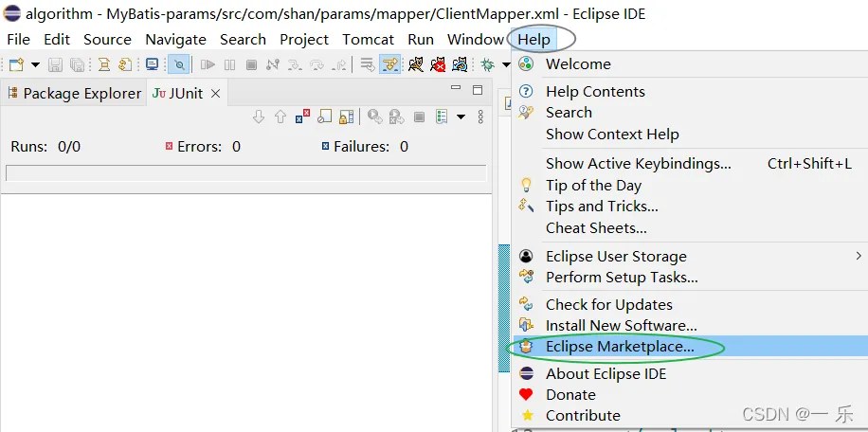Click the Drop to Frame icon

pos(368,64)
